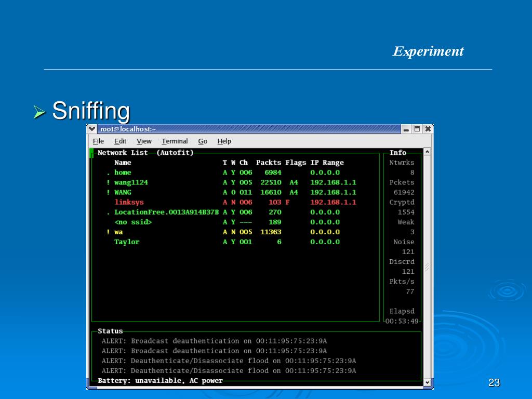Click the 'Noise' label in Info panel

click(x=404, y=242)
